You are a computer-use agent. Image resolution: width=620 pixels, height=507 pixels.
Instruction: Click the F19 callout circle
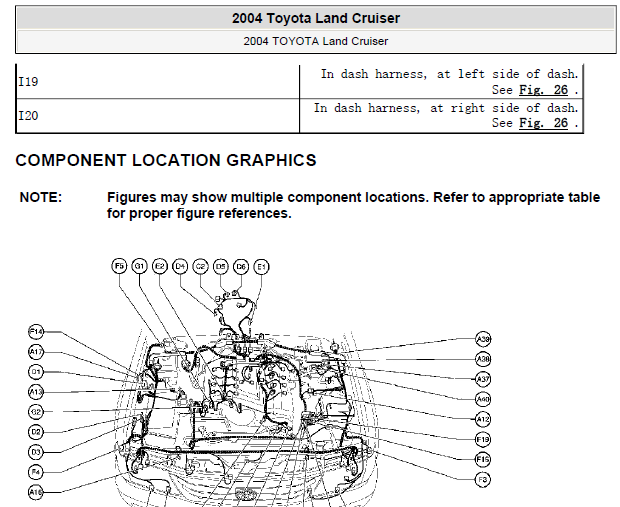point(483,439)
